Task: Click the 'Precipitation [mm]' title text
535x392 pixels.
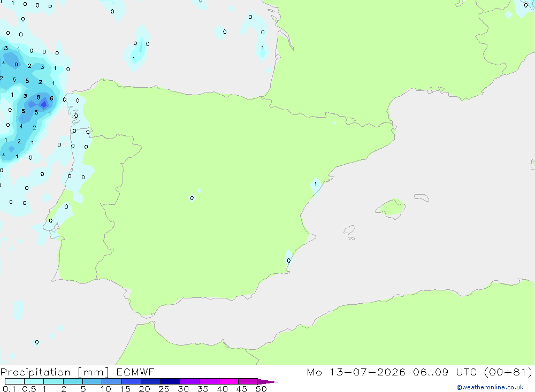Action: pyautogui.click(x=55, y=372)
